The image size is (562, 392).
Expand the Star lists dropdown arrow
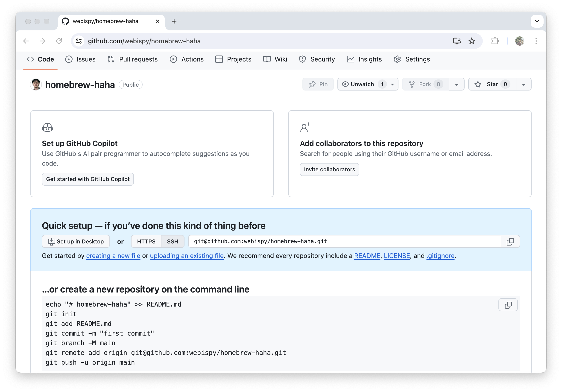pos(524,84)
